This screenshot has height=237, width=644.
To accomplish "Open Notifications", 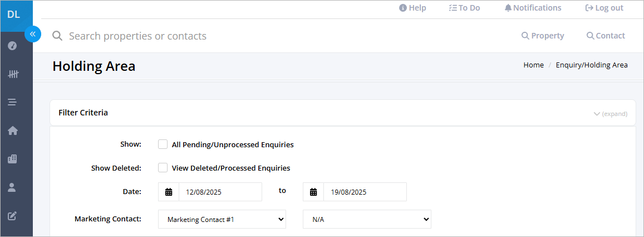I will (x=533, y=8).
